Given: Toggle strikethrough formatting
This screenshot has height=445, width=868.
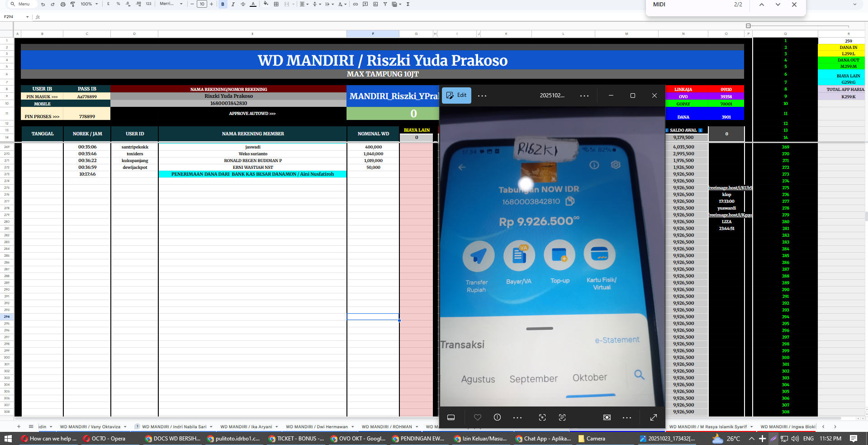Looking at the screenshot, I should click(x=243, y=4).
